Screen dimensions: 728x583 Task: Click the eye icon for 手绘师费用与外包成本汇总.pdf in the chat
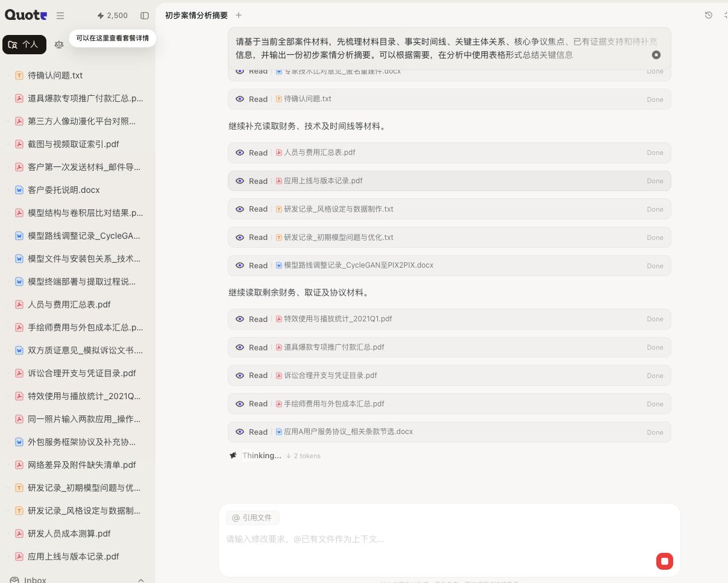(240, 404)
